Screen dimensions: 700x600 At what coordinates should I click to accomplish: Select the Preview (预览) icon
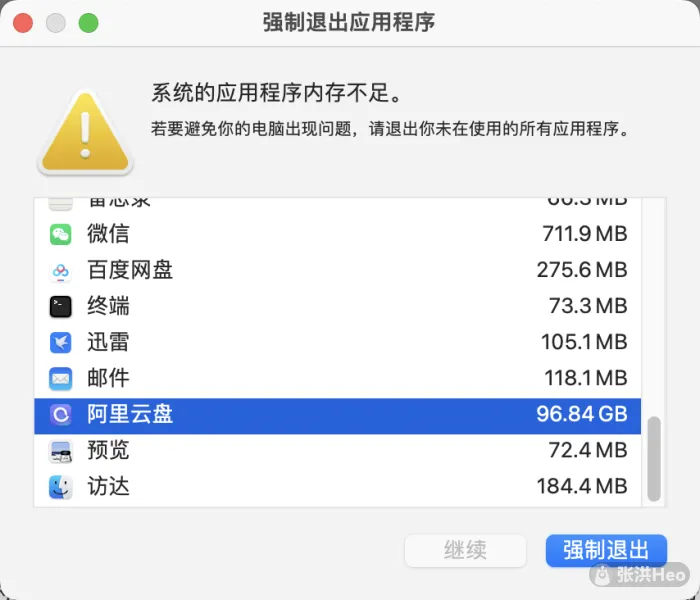60,451
